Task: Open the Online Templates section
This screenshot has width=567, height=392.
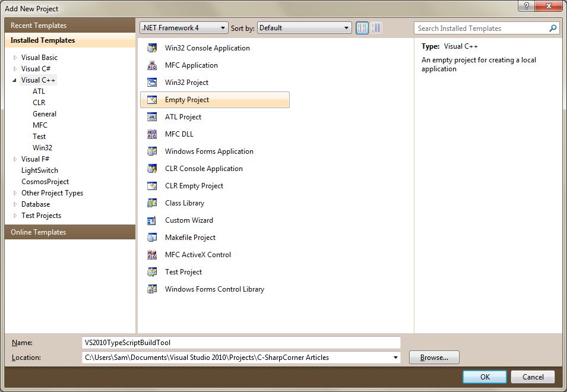Action: [70, 232]
